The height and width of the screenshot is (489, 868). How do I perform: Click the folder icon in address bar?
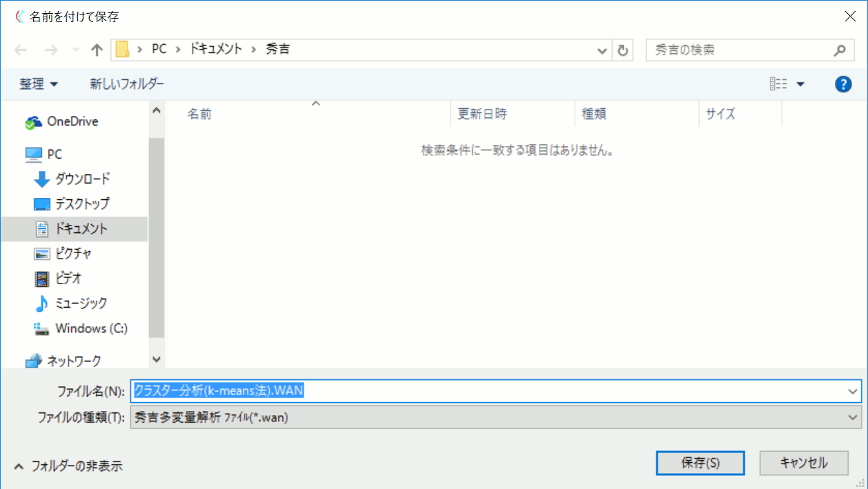pyautogui.click(x=123, y=50)
